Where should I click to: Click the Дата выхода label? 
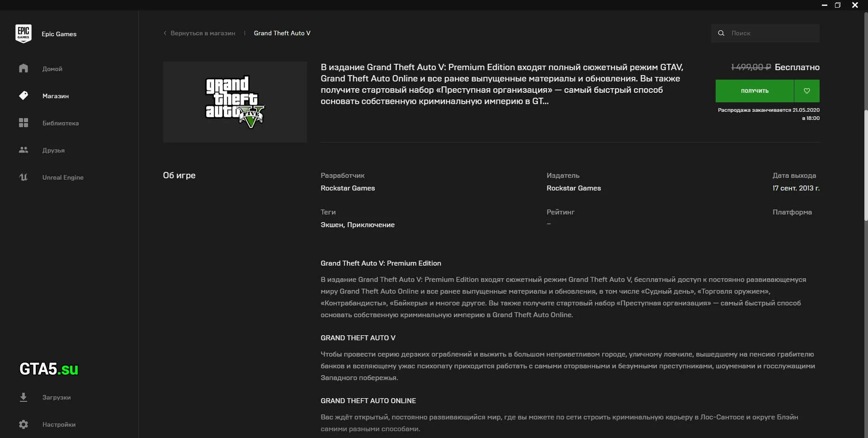[794, 176]
